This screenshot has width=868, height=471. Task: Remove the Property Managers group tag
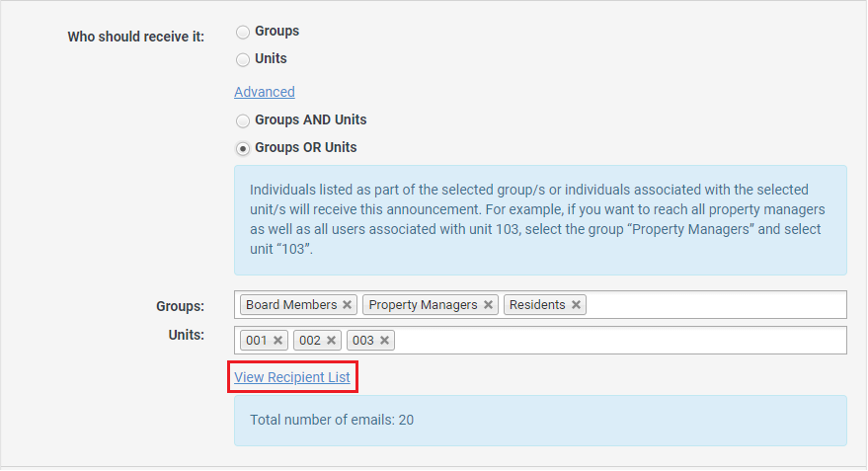[488, 305]
